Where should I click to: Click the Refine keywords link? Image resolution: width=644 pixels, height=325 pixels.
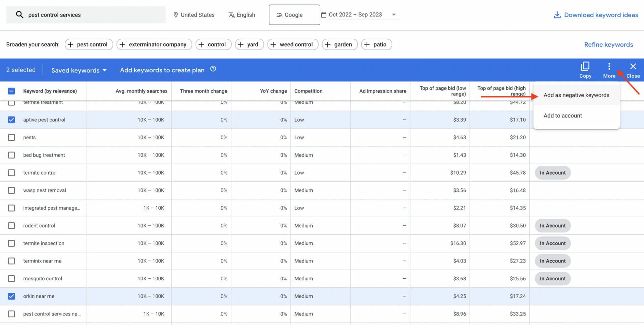(x=608, y=44)
